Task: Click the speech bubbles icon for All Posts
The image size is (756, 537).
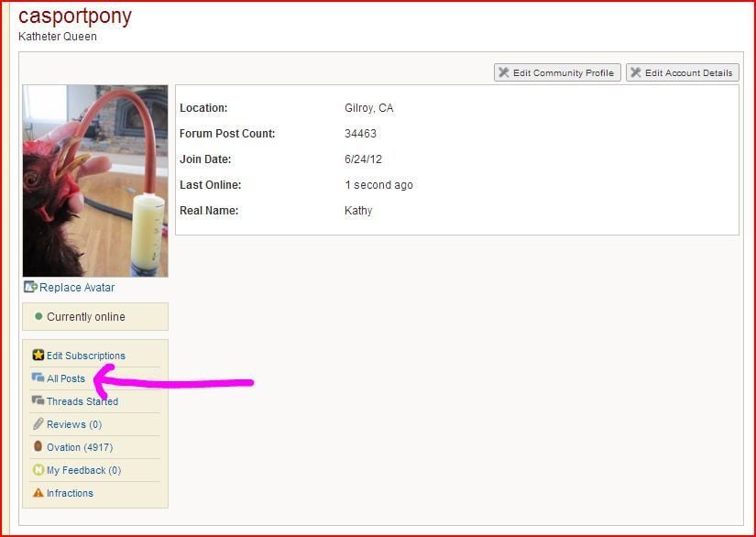Action: pos(38,378)
